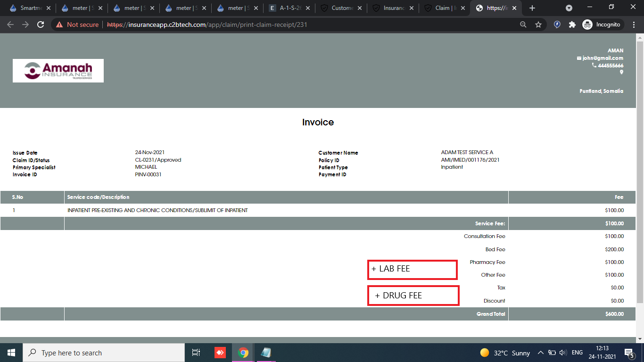Open the tab search dropdown arrow
Viewport: 644px width, 362px height.
pos(569,8)
